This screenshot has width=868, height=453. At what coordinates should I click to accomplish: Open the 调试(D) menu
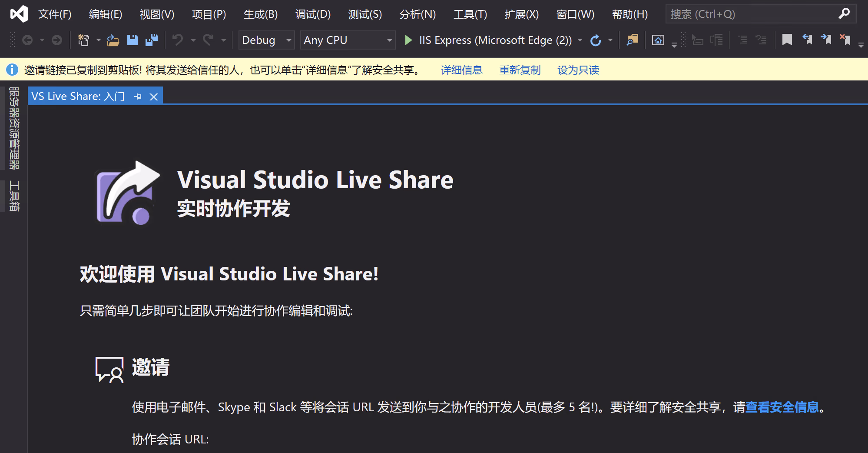coord(313,14)
